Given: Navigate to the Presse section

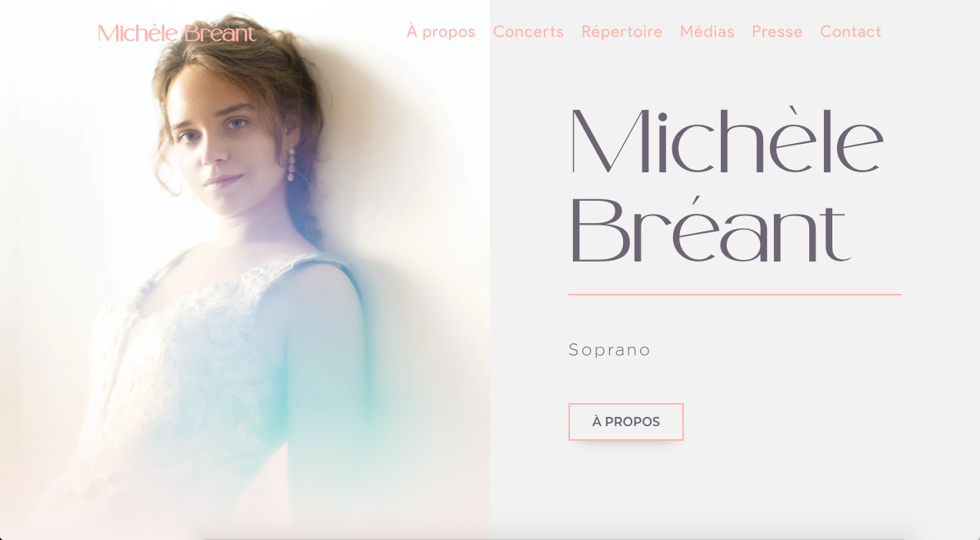Looking at the screenshot, I should click(777, 32).
